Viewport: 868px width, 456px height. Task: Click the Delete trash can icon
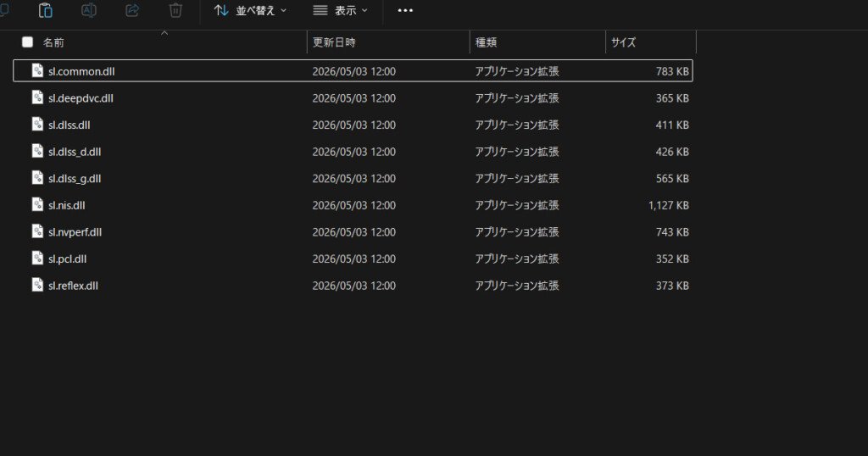(175, 10)
